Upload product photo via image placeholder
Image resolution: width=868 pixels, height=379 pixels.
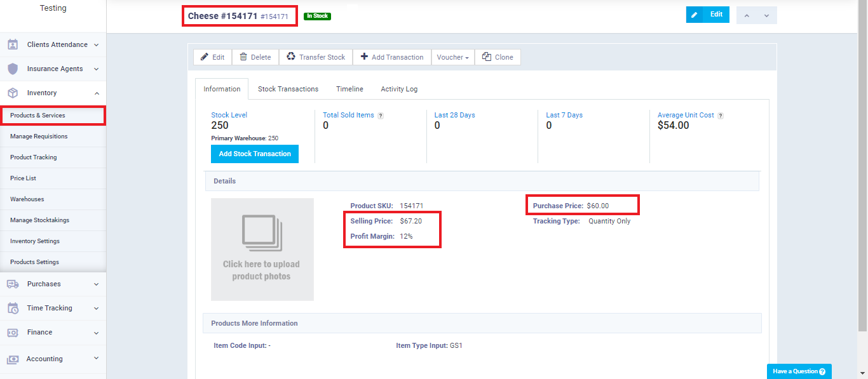pos(262,249)
